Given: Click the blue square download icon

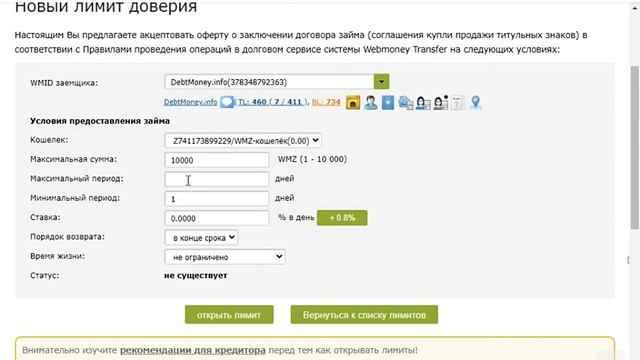Looking at the screenshot, I should (388, 102).
